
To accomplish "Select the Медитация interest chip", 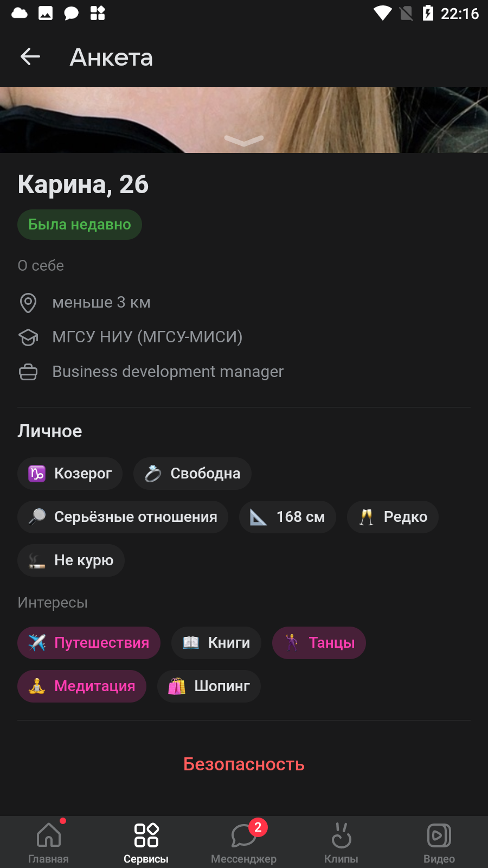I will [x=82, y=686].
